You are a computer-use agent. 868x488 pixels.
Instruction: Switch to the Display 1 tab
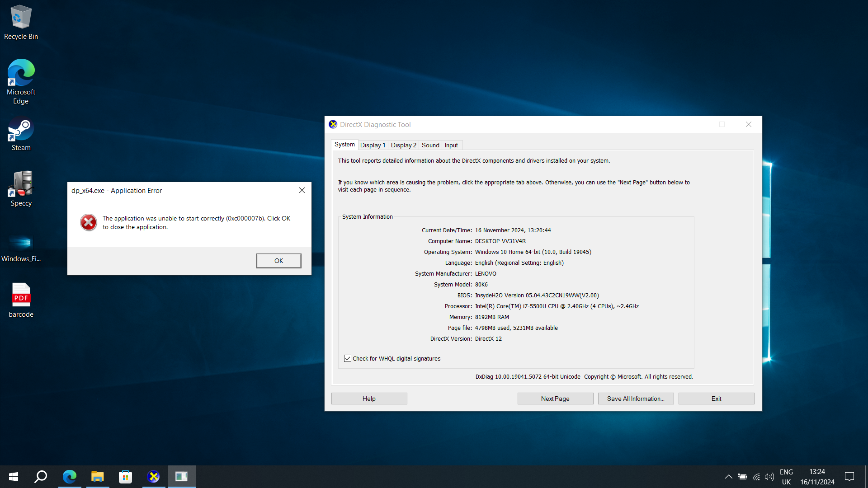point(373,145)
